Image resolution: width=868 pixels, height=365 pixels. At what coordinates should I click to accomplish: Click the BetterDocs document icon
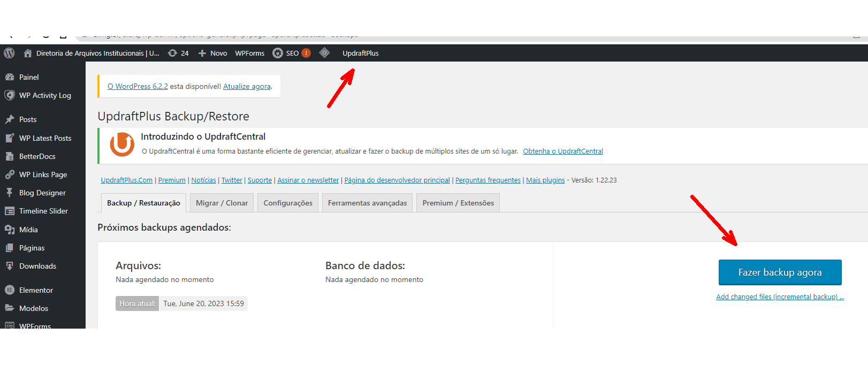[10, 156]
